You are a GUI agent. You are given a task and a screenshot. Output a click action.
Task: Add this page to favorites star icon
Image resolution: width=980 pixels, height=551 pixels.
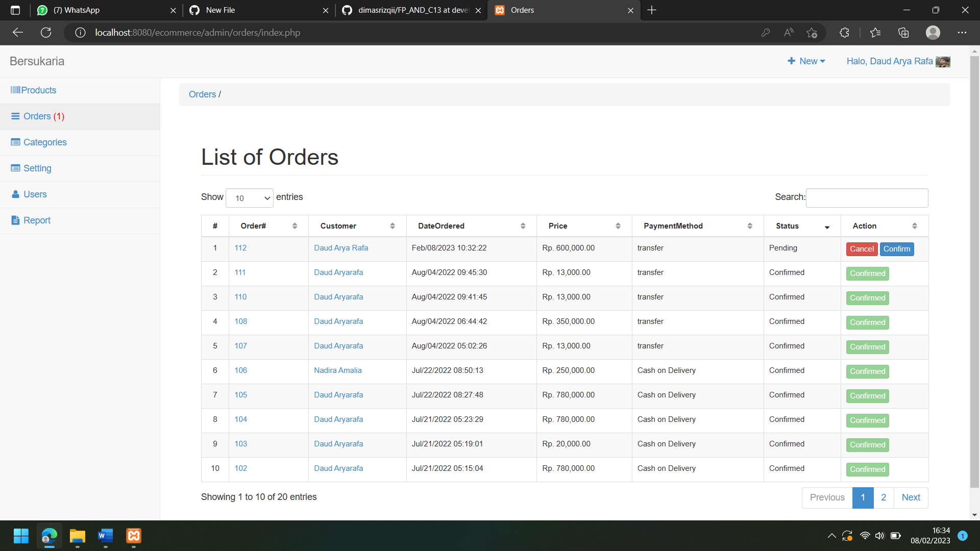[812, 33]
